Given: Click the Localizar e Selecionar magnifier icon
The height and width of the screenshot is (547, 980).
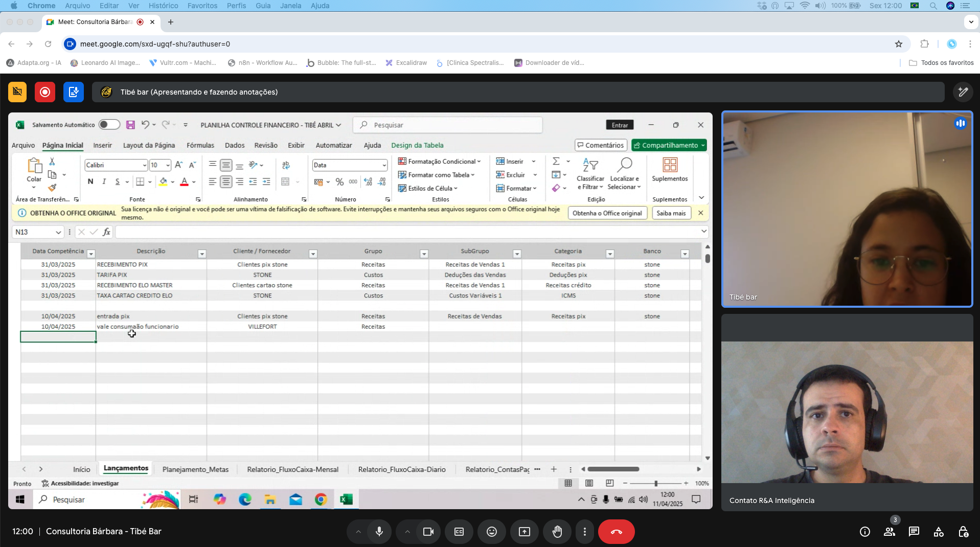Looking at the screenshot, I should [624, 165].
